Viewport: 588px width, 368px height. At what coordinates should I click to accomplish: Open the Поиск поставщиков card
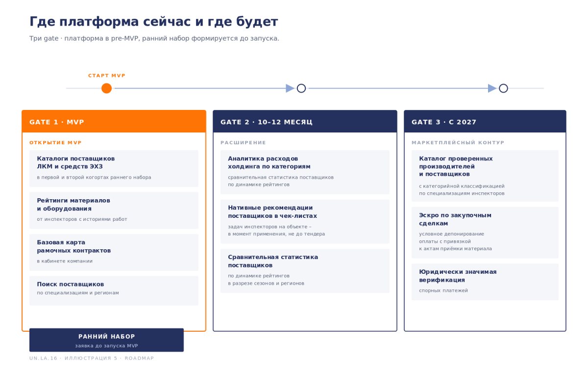[114, 290]
